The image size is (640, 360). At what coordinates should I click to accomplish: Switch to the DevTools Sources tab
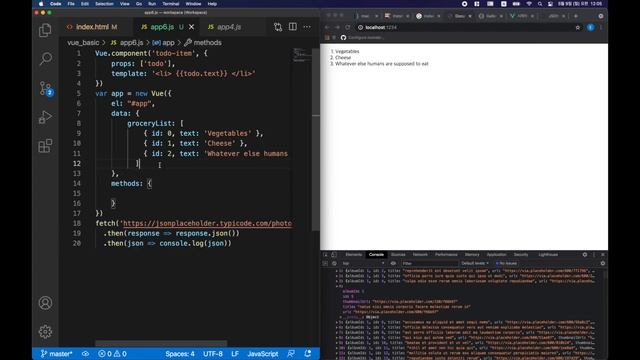398,255
